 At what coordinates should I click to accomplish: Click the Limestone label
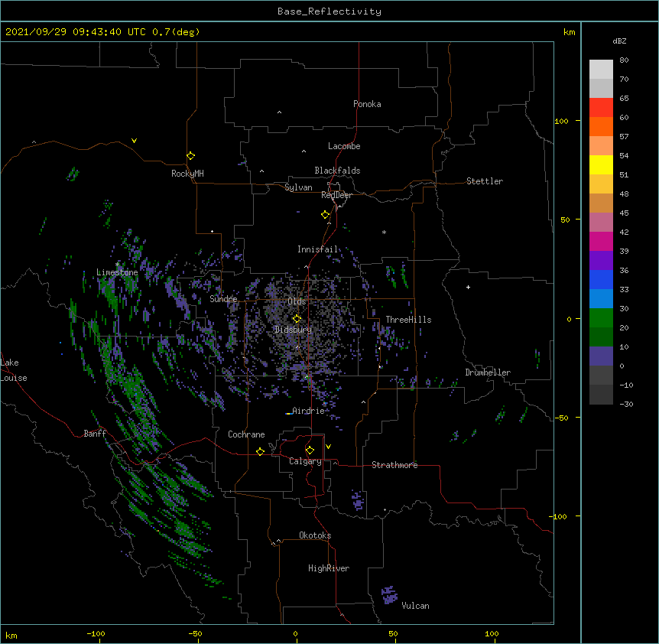tap(117, 272)
